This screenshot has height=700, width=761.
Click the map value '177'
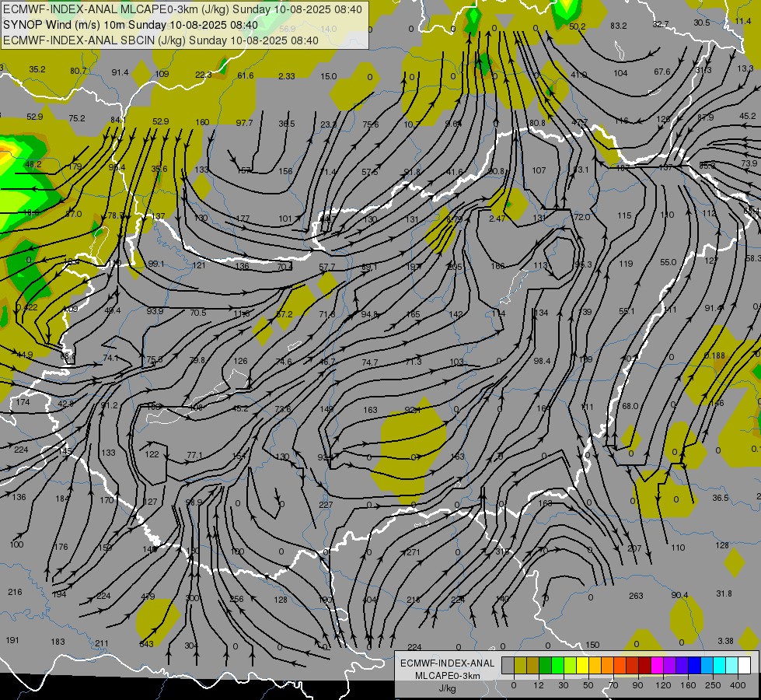(243, 219)
